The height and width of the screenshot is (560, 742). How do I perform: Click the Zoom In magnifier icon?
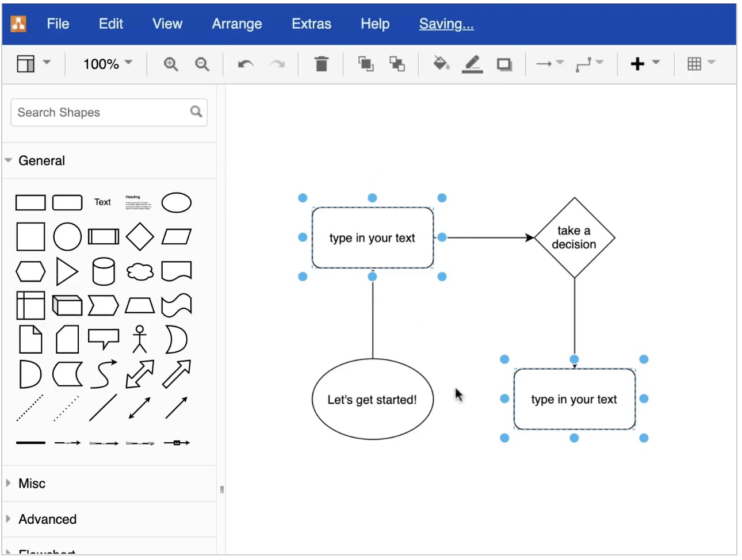(x=170, y=64)
